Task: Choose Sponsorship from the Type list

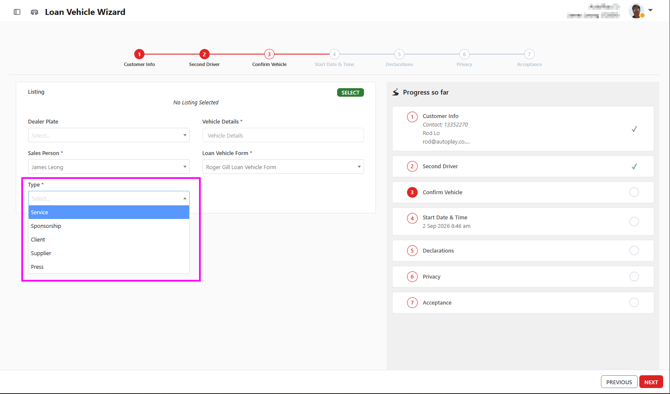Action: pos(109,226)
